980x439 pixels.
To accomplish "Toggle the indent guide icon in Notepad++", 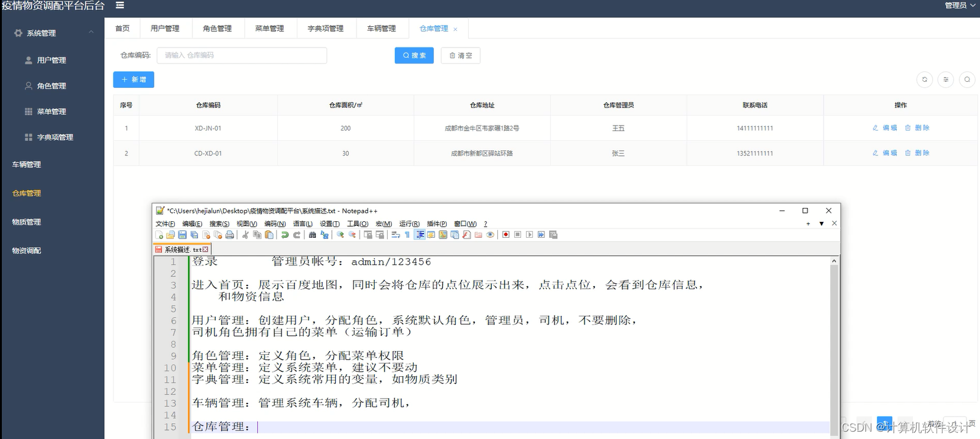I will click(x=420, y=235).
